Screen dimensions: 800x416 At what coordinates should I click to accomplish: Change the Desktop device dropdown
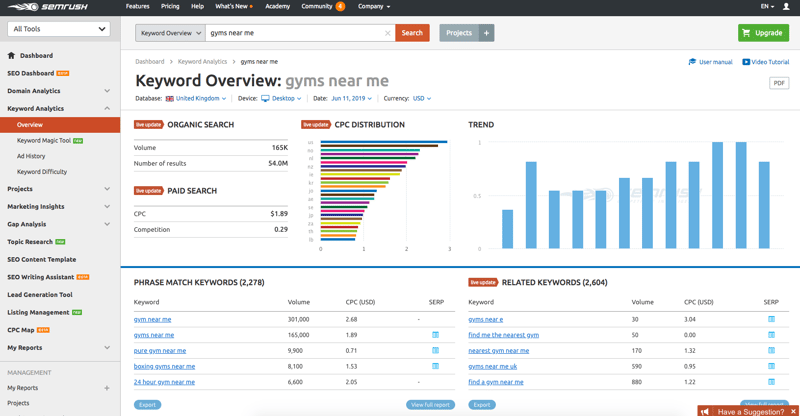281,99
